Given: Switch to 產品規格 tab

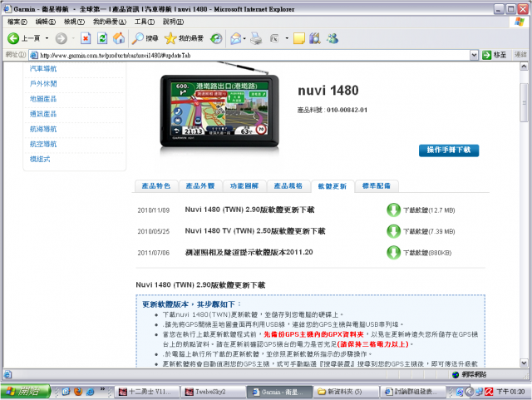Looking at the screenshot, I should (288, 186).
